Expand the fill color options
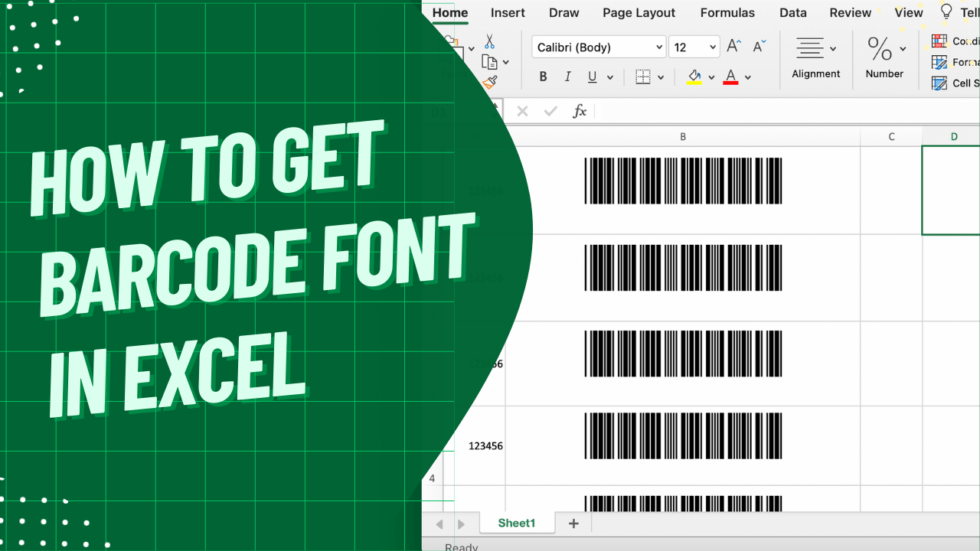The image size is (980, 551). click(x=711, y=77)
